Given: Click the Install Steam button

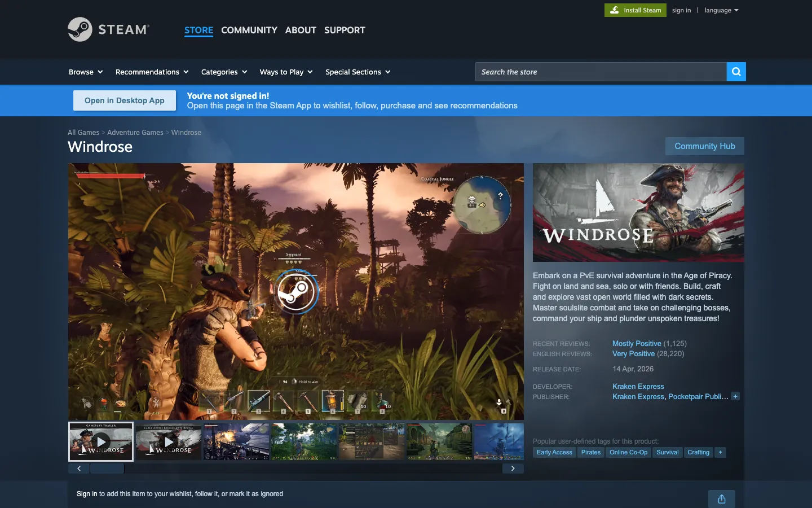Looking at the screenshot, I should coord(636,10).
